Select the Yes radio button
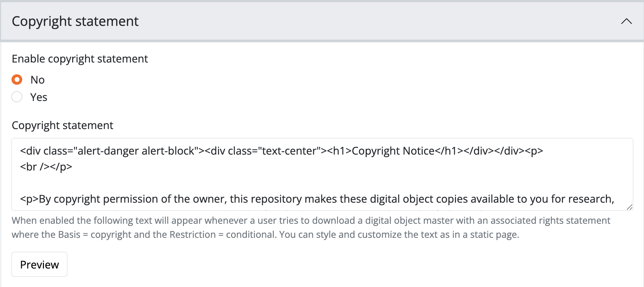The image size is (644, 287). pos(17,97)
